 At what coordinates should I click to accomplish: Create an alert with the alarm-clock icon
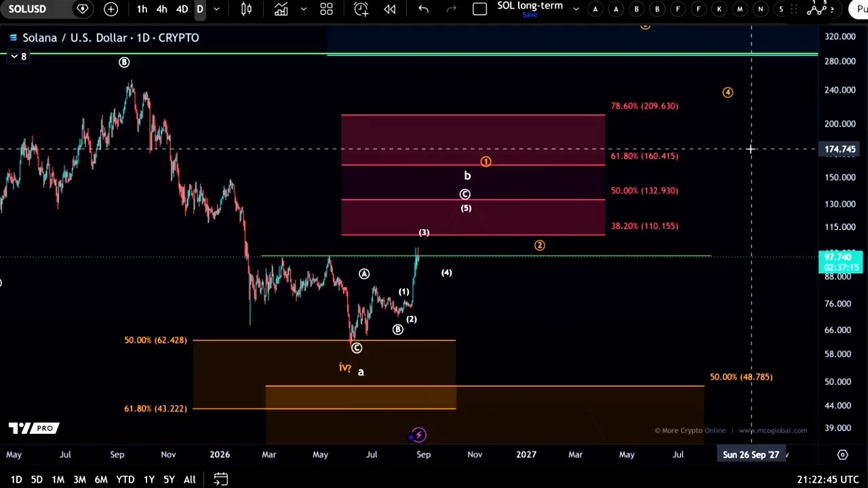361,9
